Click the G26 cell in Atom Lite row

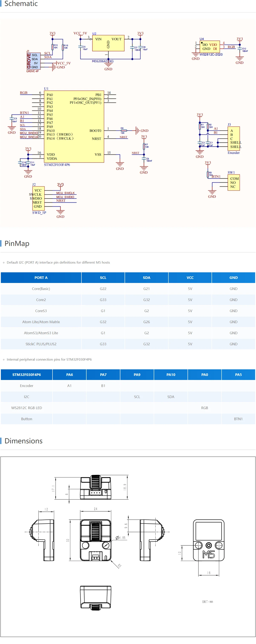pos(146,322)
